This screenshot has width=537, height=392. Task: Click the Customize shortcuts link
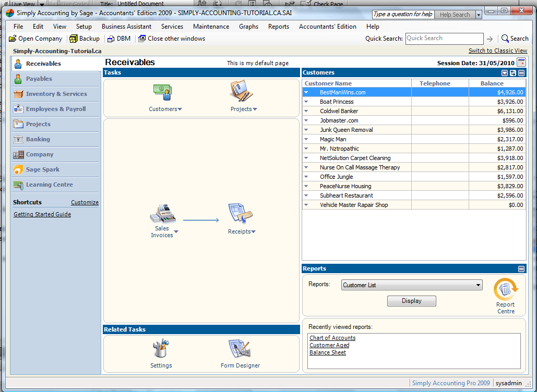pyautogui.click(x=85, y=202)
